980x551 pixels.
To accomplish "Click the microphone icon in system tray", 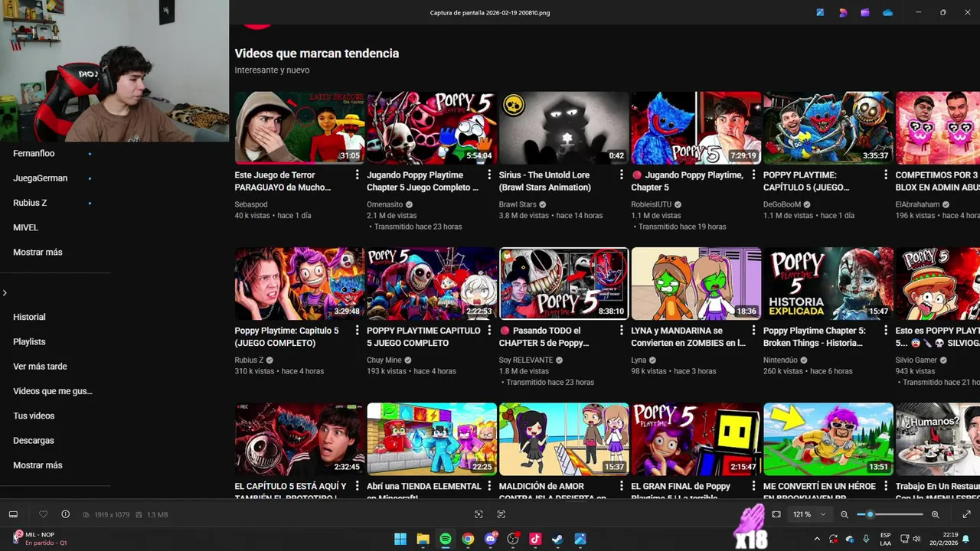I will coord(866,539).
